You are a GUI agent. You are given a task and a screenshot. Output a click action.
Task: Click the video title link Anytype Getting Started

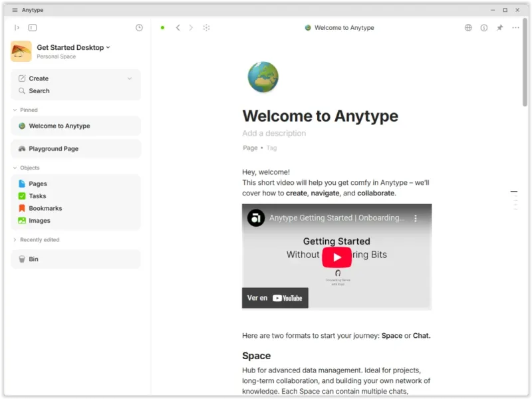336,218
